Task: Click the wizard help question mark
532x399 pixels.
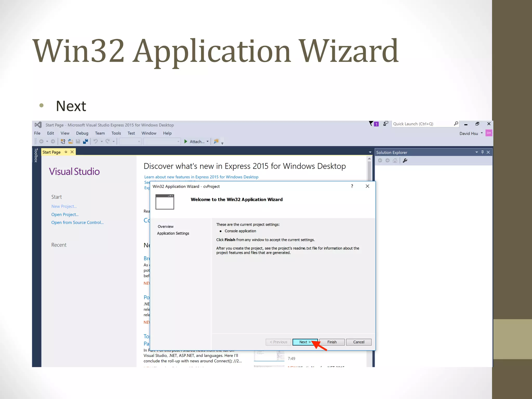Action: coord(352,186)
